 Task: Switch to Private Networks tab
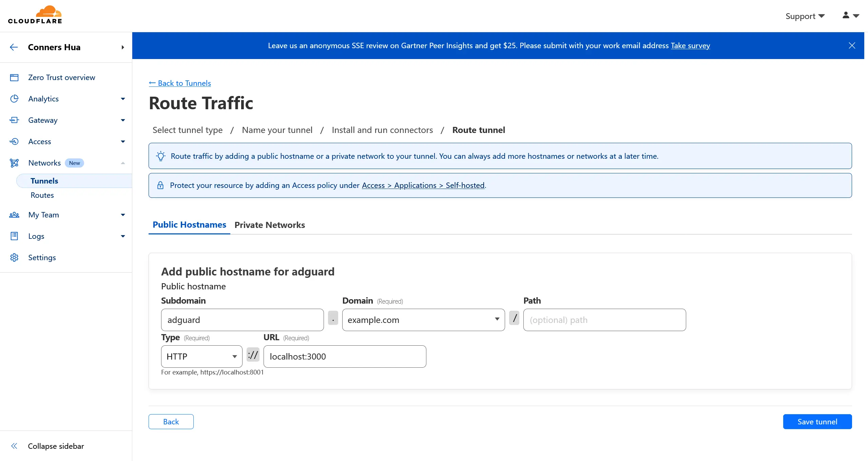point(270,225)
